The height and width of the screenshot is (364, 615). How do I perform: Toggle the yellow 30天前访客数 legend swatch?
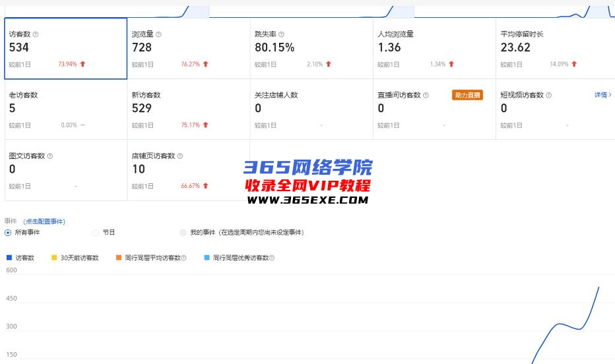54,258
